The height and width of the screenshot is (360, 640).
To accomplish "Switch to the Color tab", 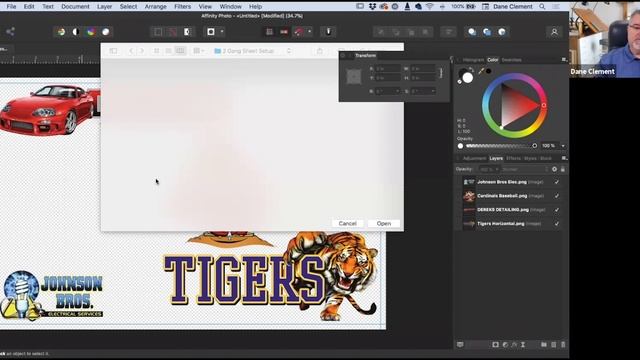I will (x=493, y=60).
